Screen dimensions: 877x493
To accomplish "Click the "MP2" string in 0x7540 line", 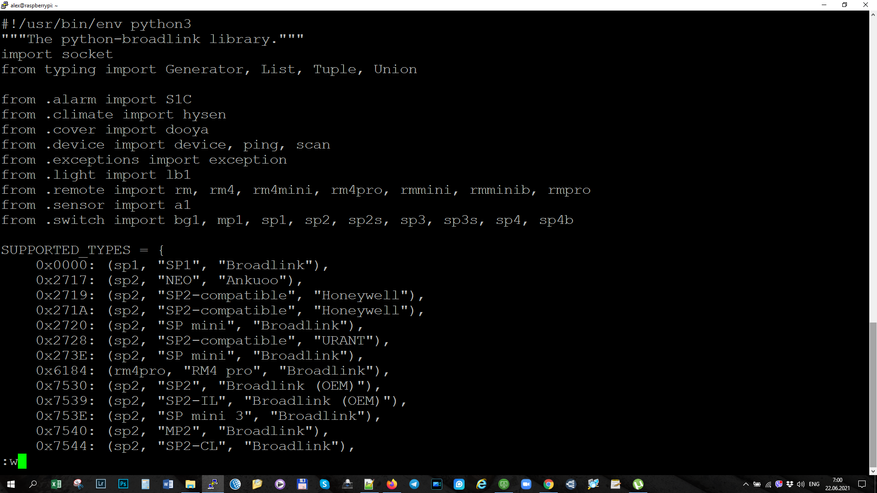I will click(x=178, y=431).
